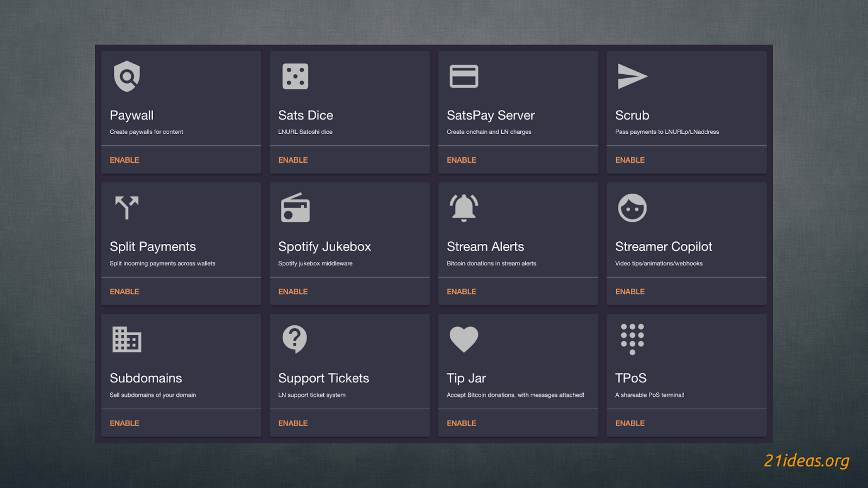This screenshot has height=488, width=868.
Task: Select the Subdomains card title
Action: (146, 378)
